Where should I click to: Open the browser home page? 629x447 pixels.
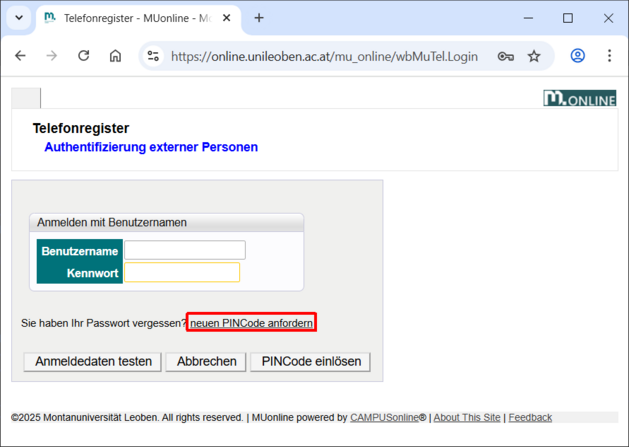coord(115,56)
